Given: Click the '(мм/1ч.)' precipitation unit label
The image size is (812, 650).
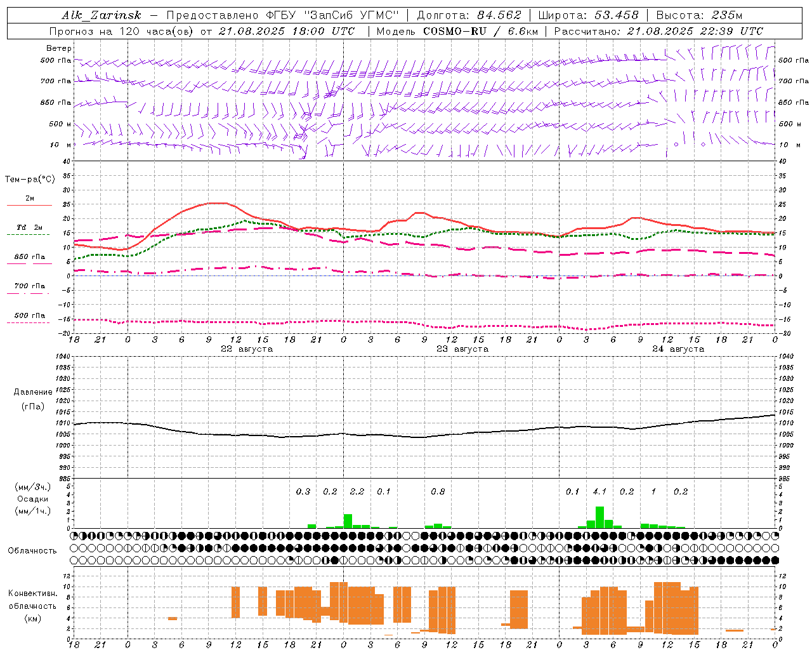Looking at the screenshot, I should 33,511.
